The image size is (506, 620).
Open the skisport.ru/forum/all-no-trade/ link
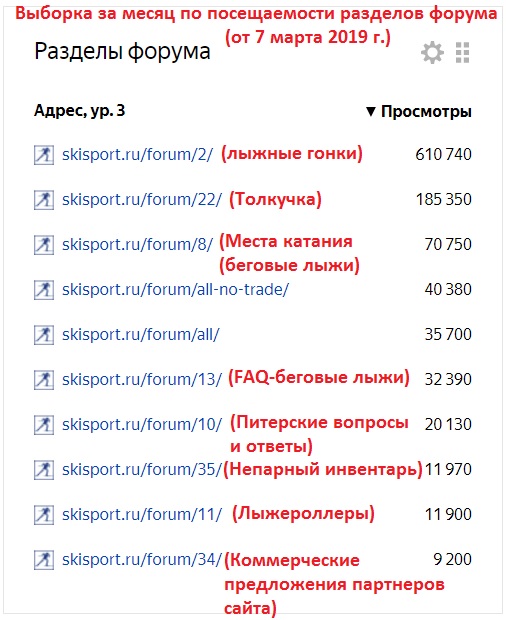pyautogui.click(x=176, y=290)
